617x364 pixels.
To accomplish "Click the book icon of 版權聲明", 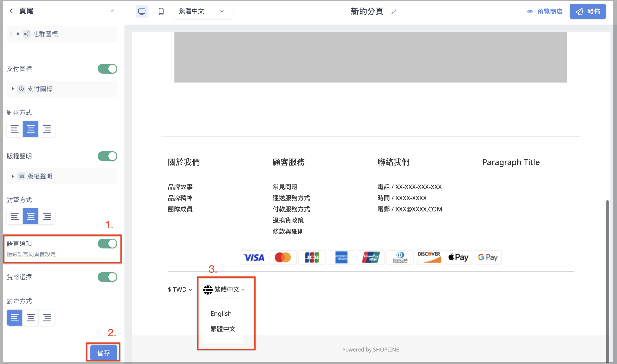I will (21, 176).
